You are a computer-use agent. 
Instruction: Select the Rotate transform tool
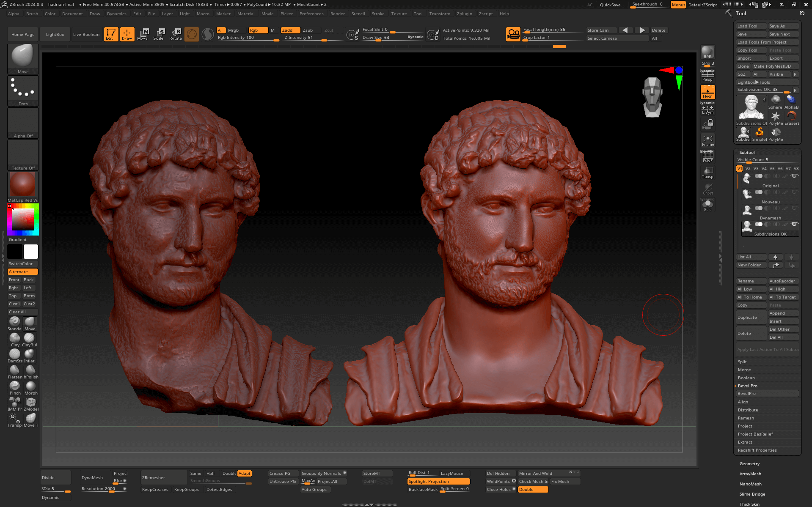click(175, 34)
